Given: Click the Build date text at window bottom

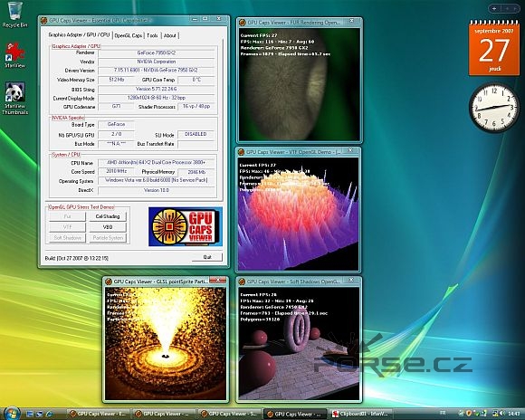Looking at the screenshot, I should 77,258.
